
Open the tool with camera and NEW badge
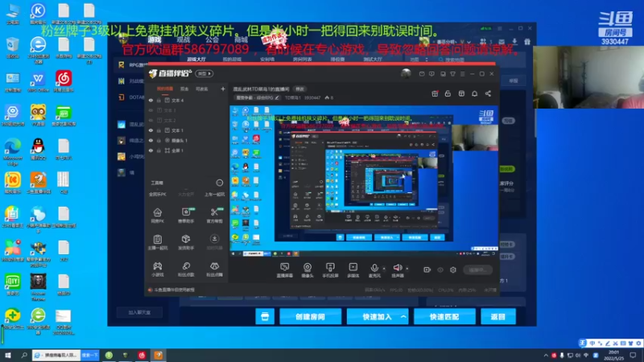(186, 215)
